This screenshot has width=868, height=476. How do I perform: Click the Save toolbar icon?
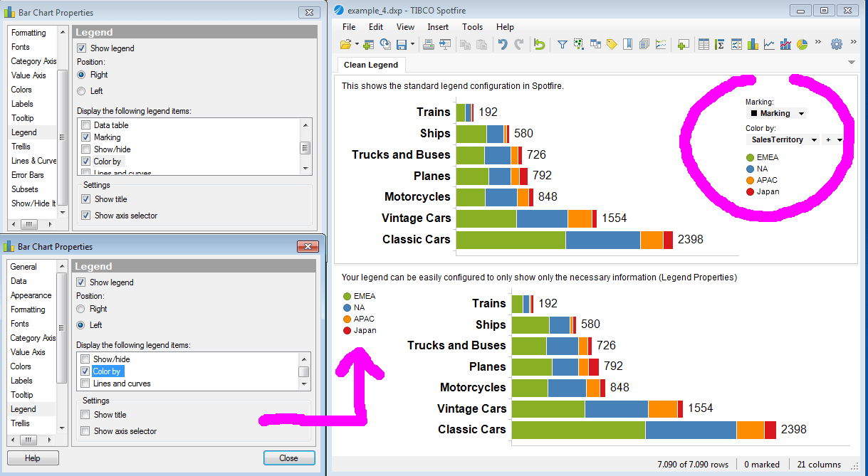(401, 44)
